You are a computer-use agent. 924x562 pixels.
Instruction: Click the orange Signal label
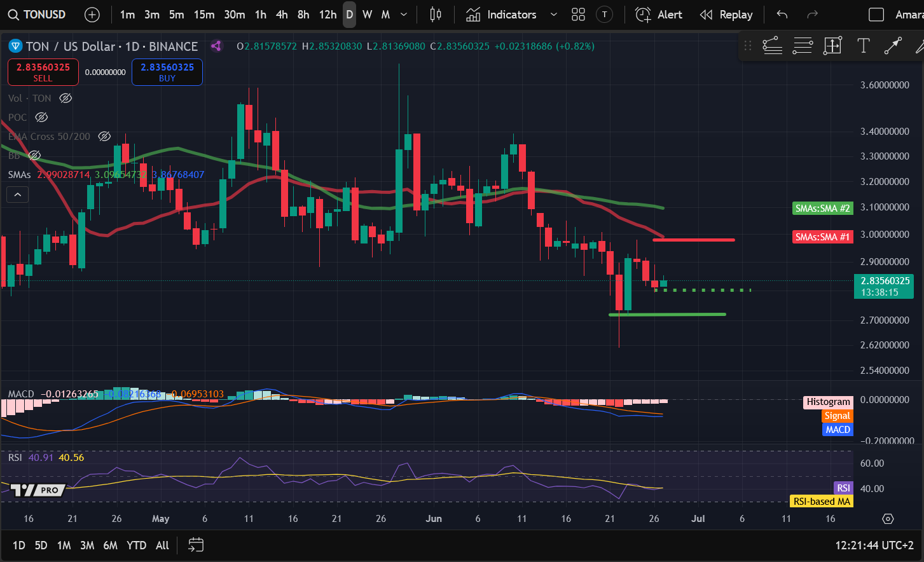(837, 416)
